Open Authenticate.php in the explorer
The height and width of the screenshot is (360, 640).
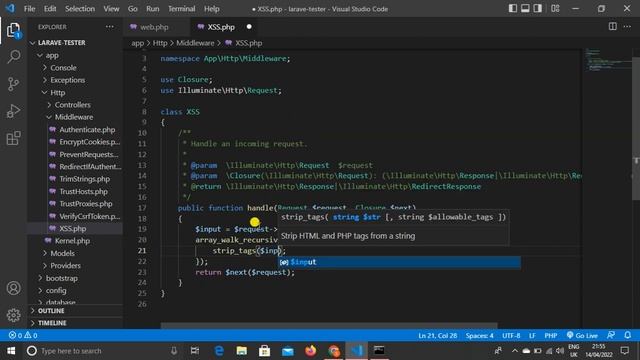pos(87,130)
